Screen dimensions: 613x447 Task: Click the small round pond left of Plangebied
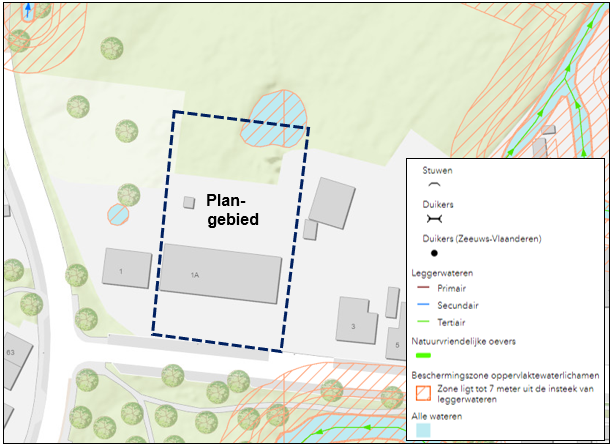pos(118,214)
